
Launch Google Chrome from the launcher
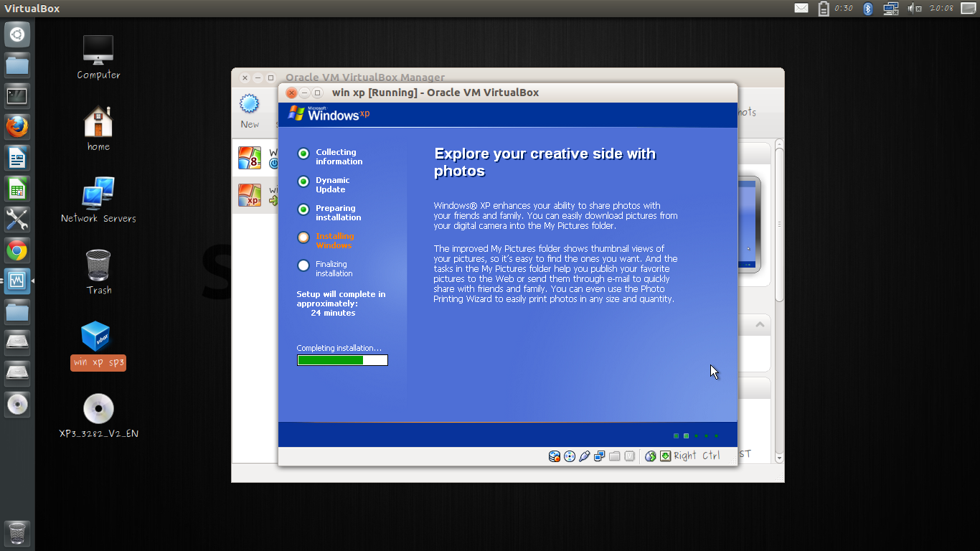coord(17,250)
